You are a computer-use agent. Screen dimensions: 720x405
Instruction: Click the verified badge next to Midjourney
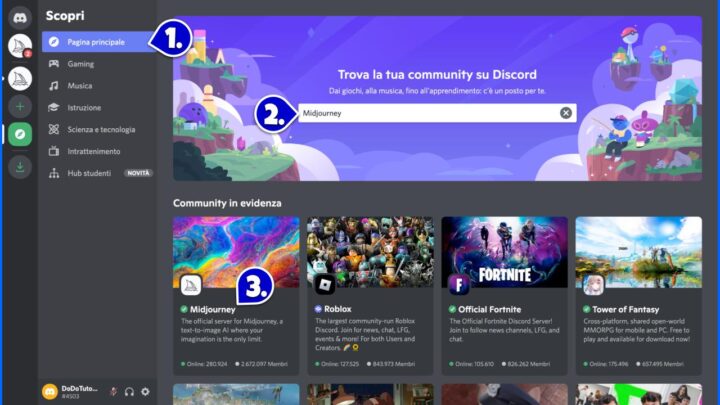[x=184, y=309]
